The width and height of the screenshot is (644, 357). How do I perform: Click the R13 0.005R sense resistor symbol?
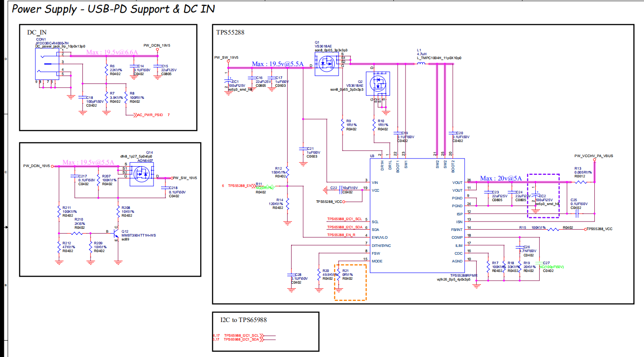(581, 182)
